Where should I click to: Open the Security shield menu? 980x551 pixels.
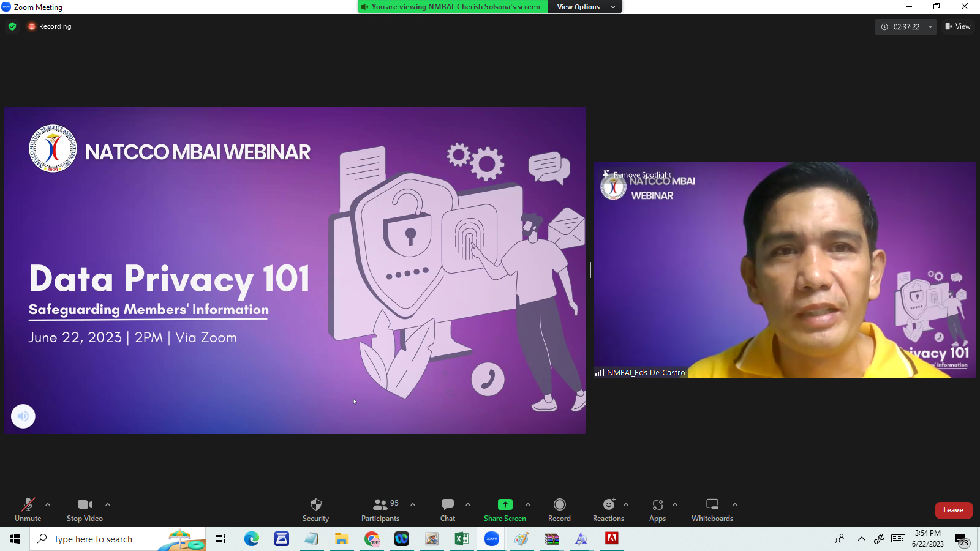(x=315, y=509)
